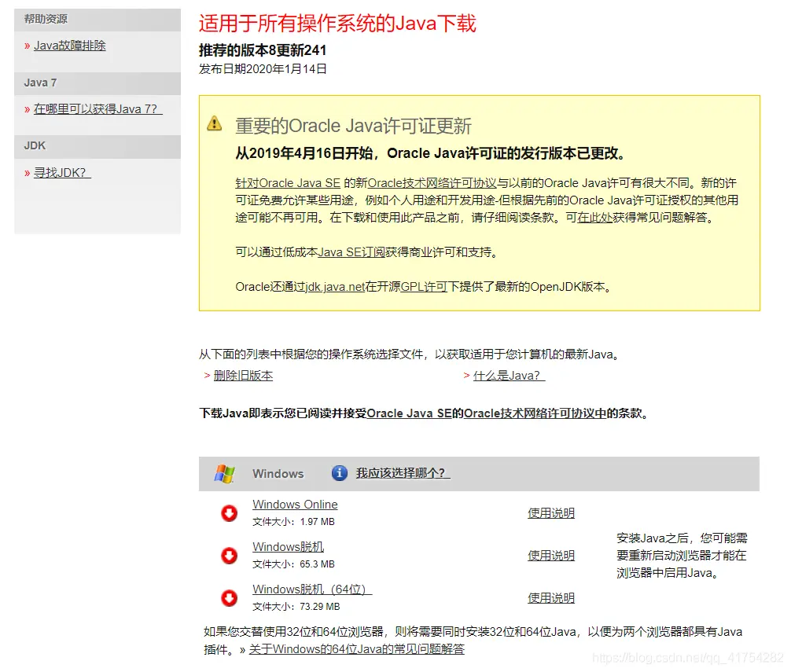This screenshot has height=672, width=791.
Task: Click the page title 适用于所有操作系统的Java下载
Action: click(x=337, y=24)
